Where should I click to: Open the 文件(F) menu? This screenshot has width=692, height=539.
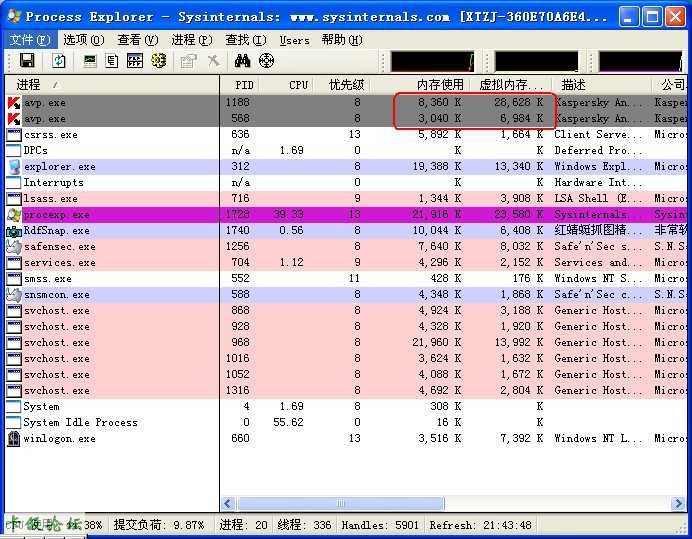tap(30, 40)
